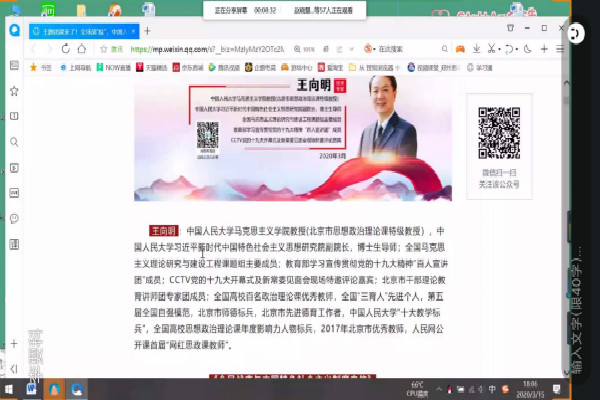Click the magnifier search button in toolbar
600x400 pixels.
coord(444,49)
